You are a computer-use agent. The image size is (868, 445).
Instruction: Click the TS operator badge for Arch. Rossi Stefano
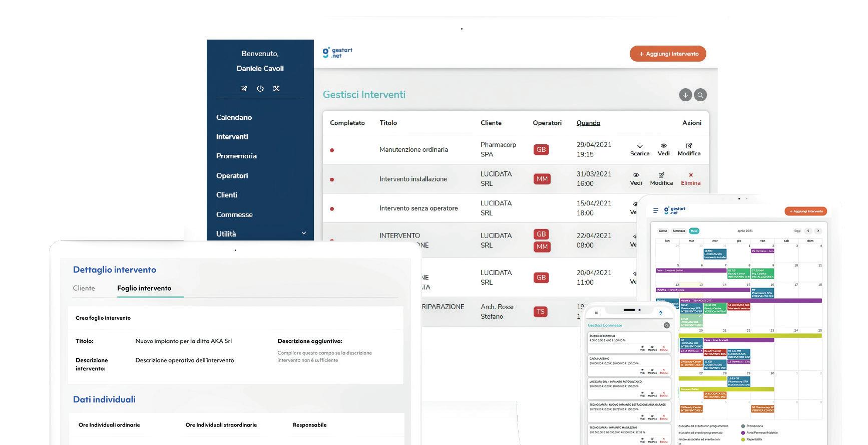pyautogui.click(x=541, y=312)
